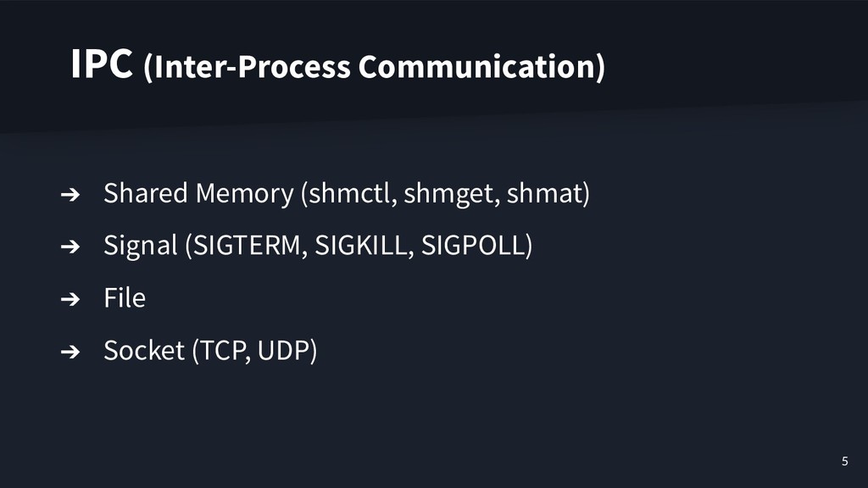Click the slide number 5 indicator
This screenshot has height=488, width=868.
pyautogui.click(x=845, y=461)
